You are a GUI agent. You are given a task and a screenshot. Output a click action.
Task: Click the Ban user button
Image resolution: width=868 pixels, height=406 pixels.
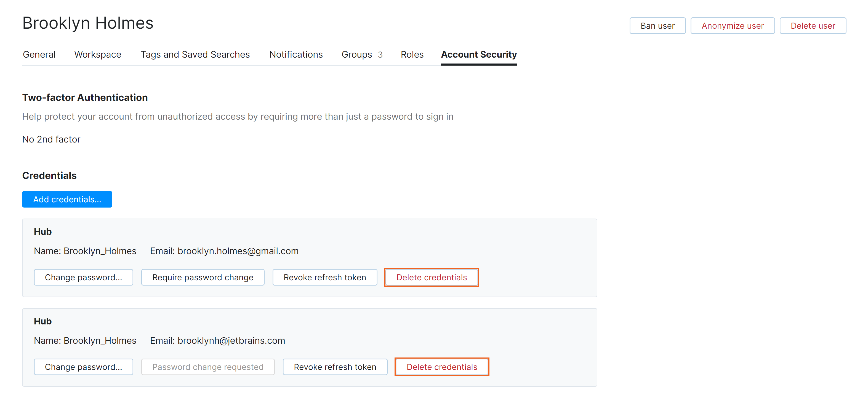click(657, 26)
